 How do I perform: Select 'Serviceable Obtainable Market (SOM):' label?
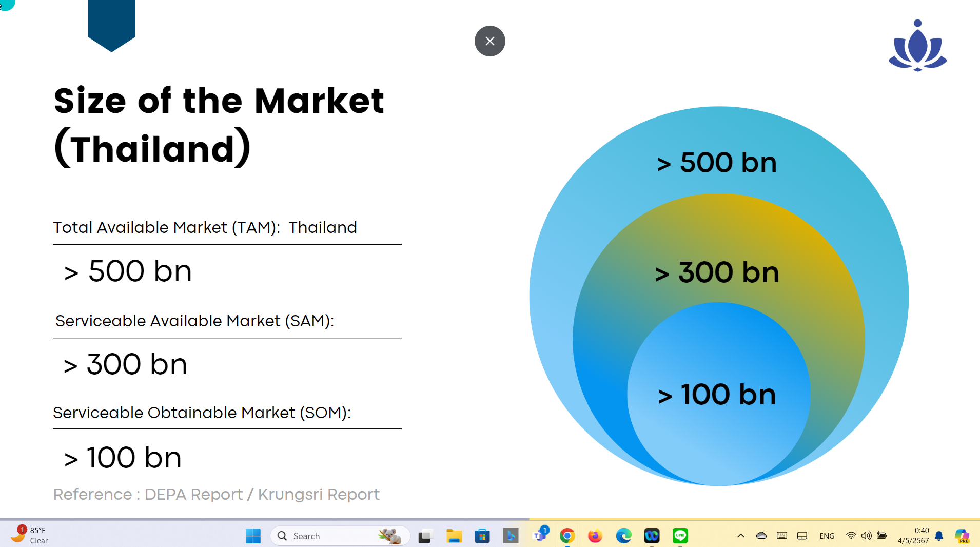[202, 413]
